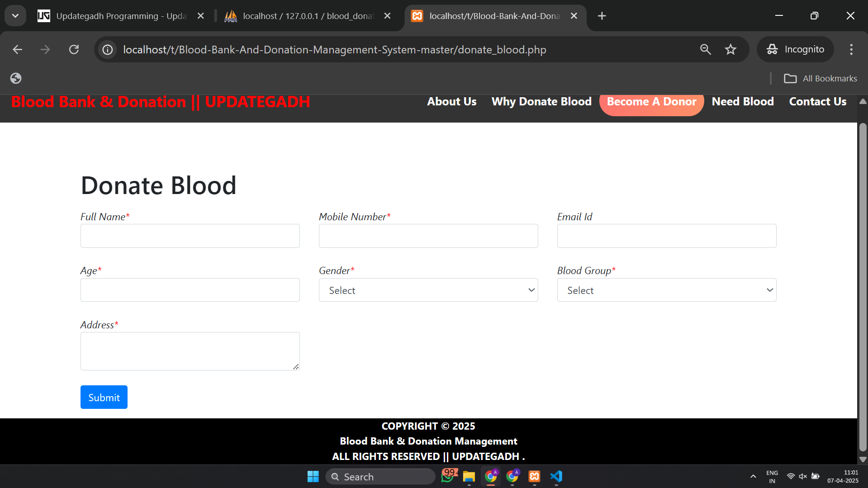Reload the current page
Image resolution: width=868 pixels, height=488 pixels.
[x=74, y=49]
